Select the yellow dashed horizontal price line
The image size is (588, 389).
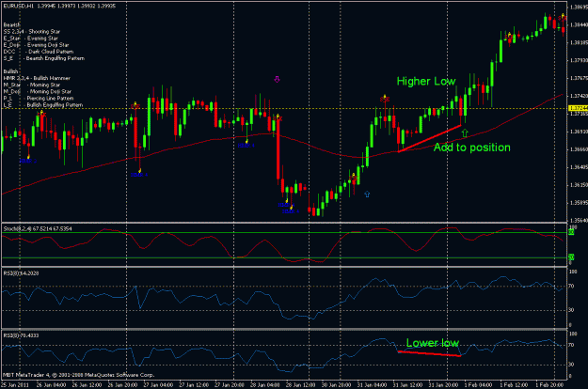pyautogui.click(x=285, y=109)
